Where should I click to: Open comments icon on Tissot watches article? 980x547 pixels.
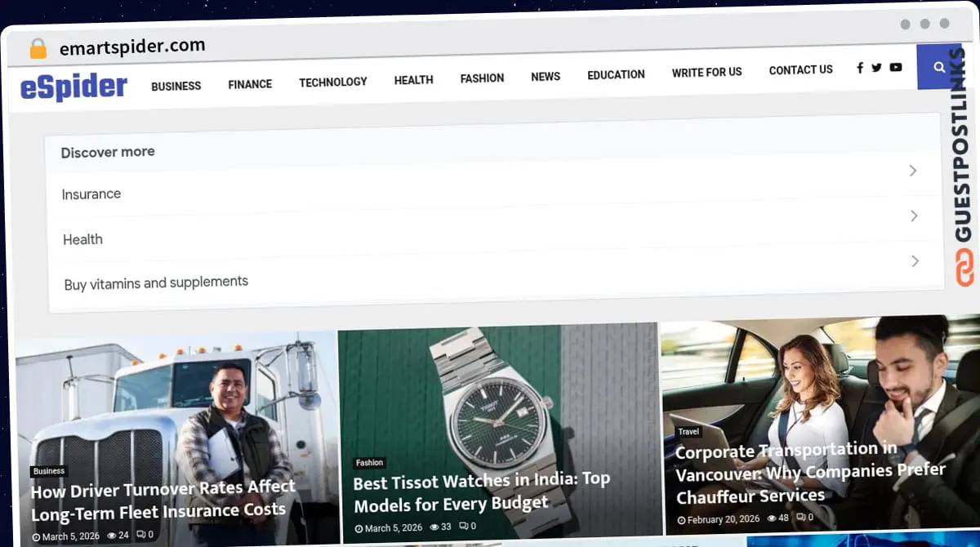point(464,526)
